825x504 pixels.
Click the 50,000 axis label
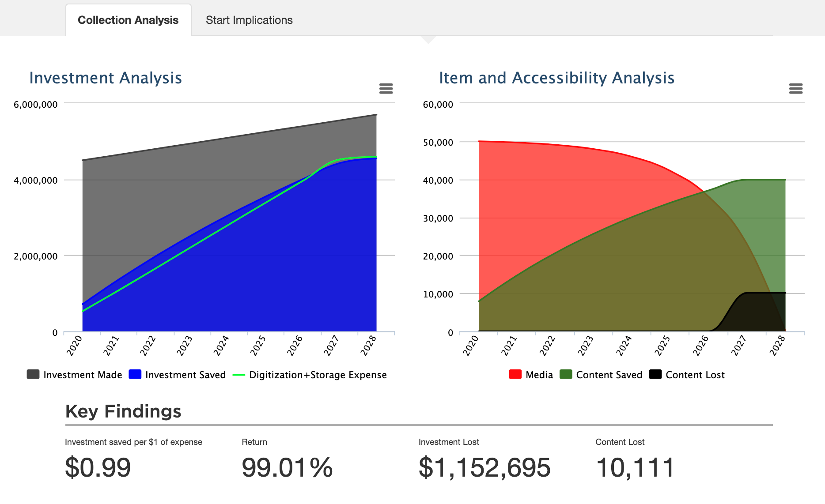tap(438, 143)
